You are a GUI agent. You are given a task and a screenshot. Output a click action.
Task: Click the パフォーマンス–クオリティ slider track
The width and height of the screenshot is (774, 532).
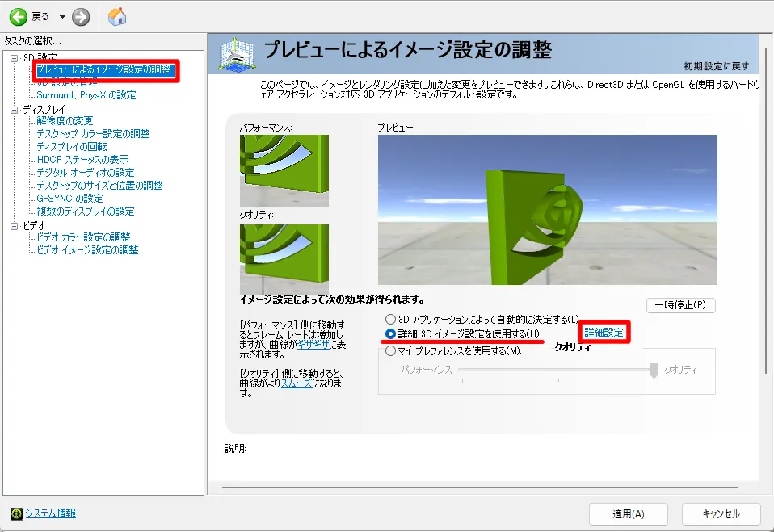point(556,370)
